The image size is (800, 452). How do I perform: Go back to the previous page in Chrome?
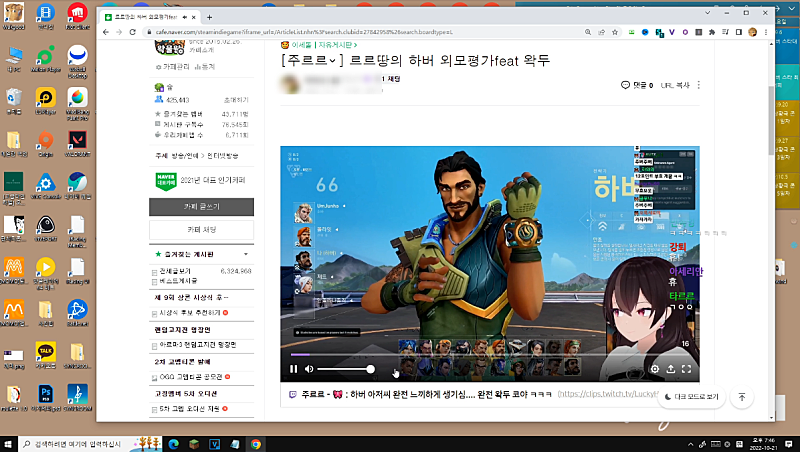(x=106, y=32)
